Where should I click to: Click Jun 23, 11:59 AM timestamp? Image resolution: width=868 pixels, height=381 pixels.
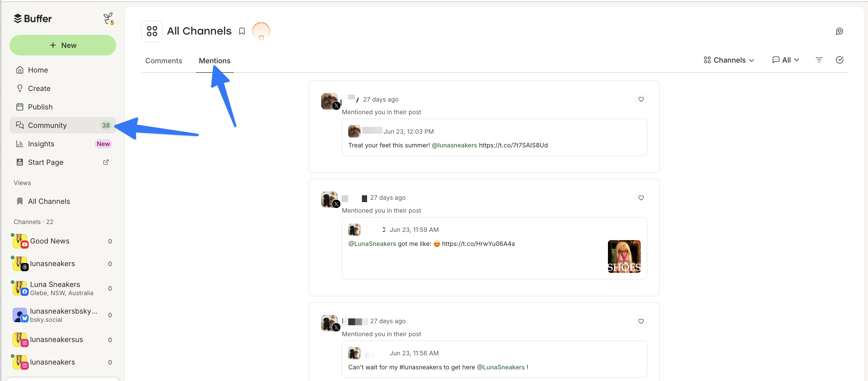414,229
